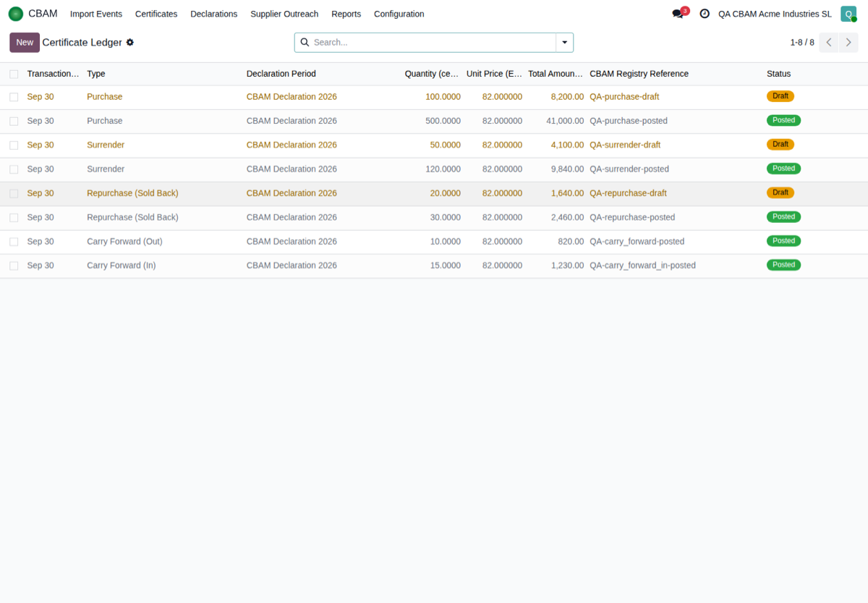Go to next page arrow

pos(849,43)
